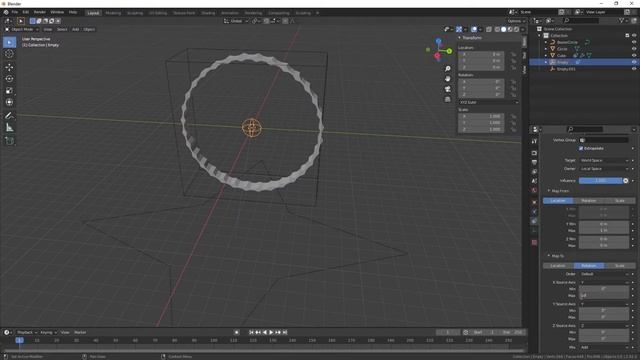Hide Empty.001 via its eye icon
Viewport: 640px width, 360px height.
pos(634,69)
